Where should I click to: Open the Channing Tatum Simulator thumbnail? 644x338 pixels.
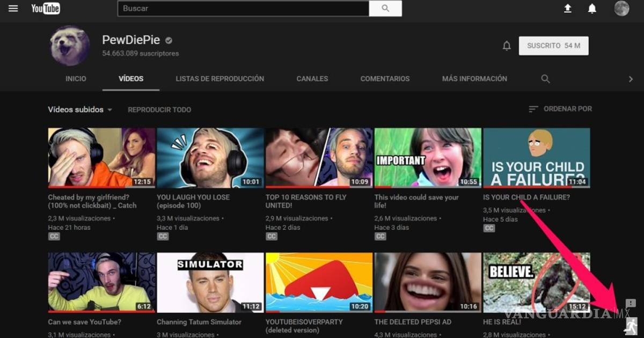point(210,283)
